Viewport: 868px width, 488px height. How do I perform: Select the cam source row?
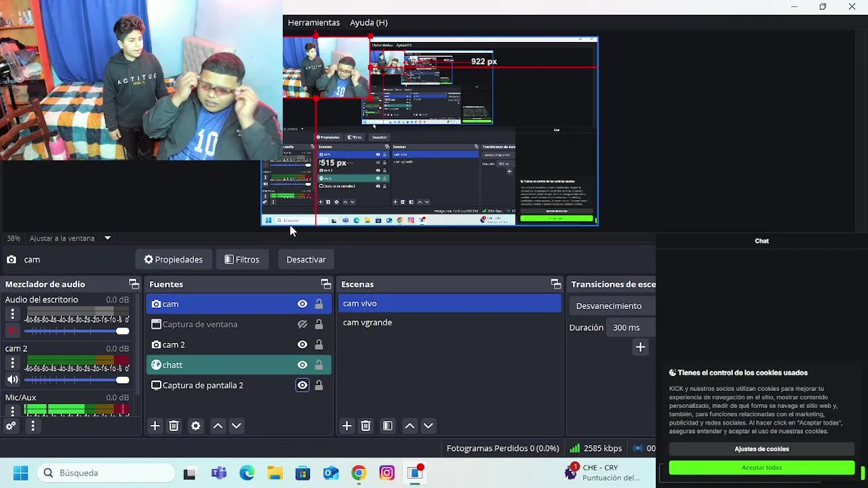tap(239, 304)
